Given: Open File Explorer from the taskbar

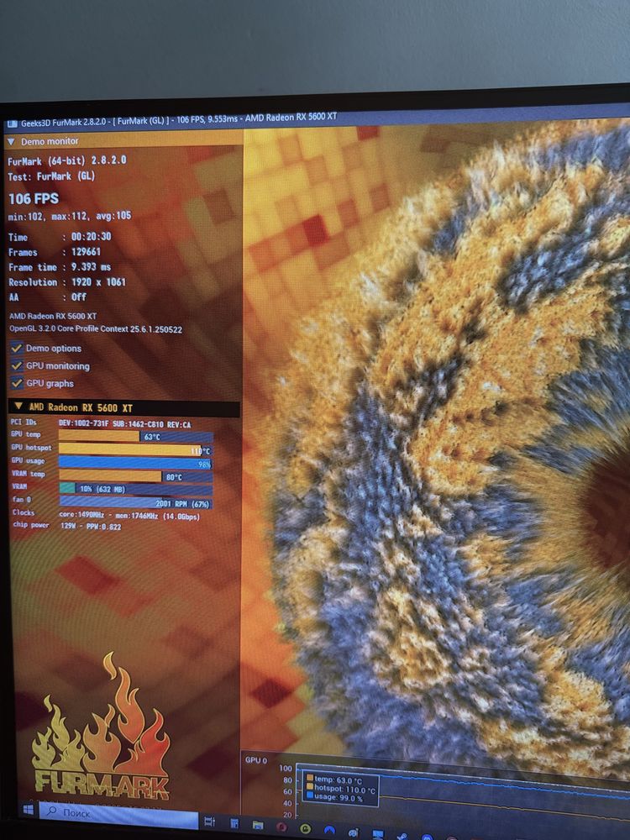Looking at the screenshot, I should [x=258, y=825].
